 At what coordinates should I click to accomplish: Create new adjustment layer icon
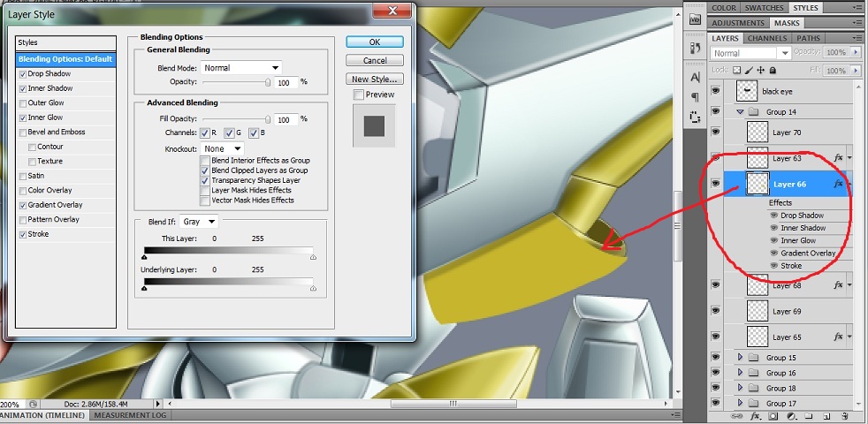point(791,416)
